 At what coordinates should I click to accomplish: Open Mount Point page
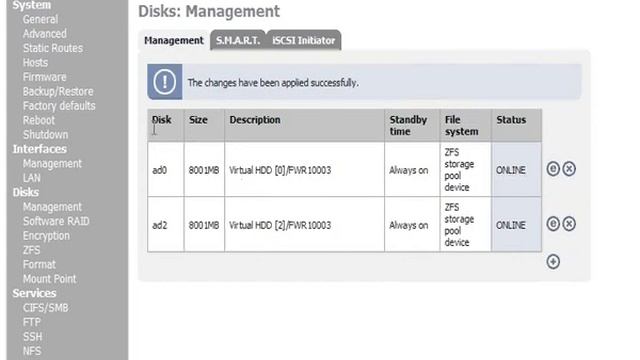pos(49,279)
